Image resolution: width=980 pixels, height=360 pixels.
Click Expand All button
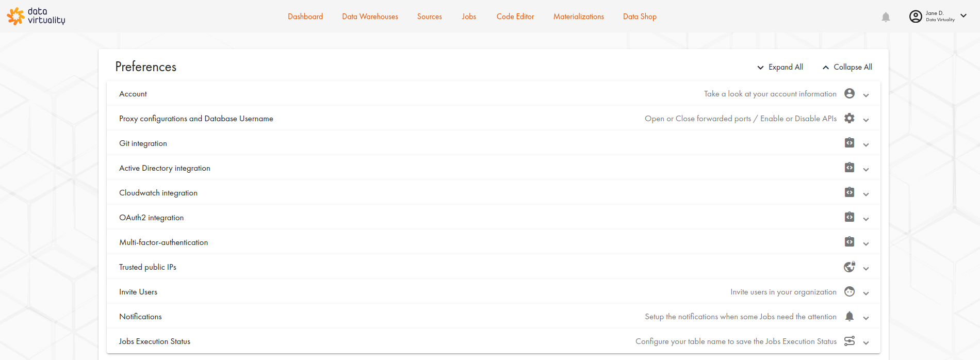point(780,67)
